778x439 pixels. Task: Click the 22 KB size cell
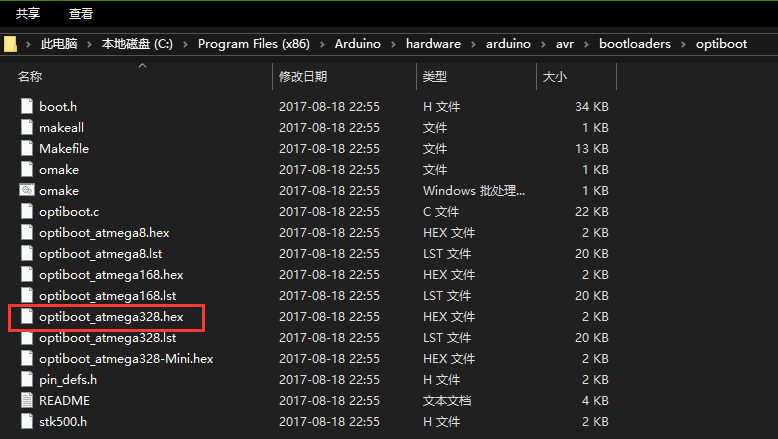point(591,211)
